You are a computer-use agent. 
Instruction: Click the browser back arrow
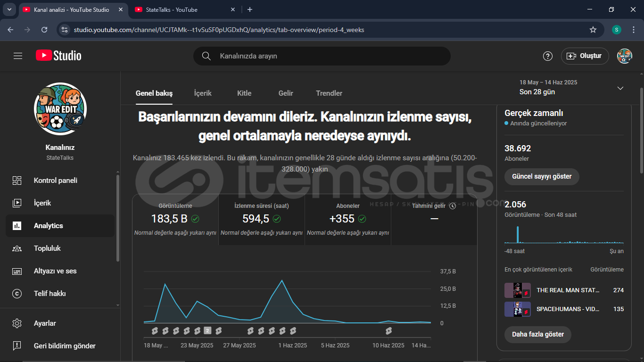(11, 30)
